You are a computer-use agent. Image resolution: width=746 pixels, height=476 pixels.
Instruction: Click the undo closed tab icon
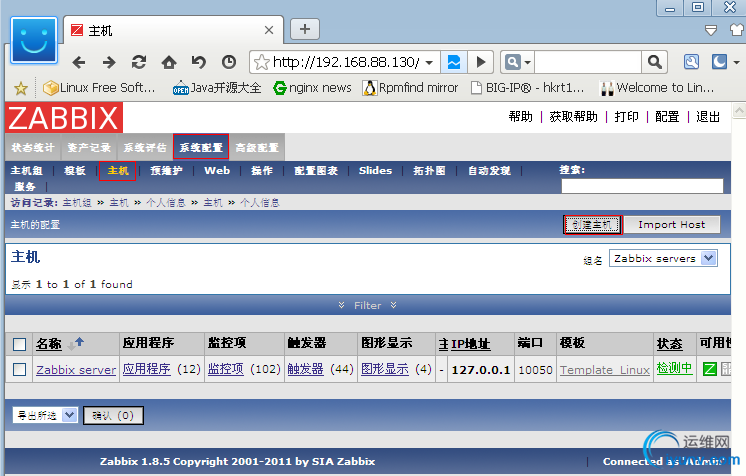(199, 62)
